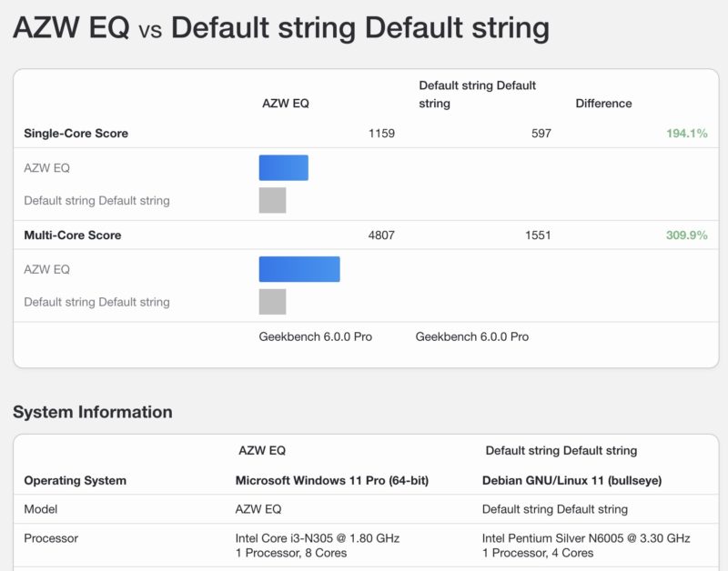
Task: Click the Processor row label
Action: pyautogui.click(x=51, y=538)
